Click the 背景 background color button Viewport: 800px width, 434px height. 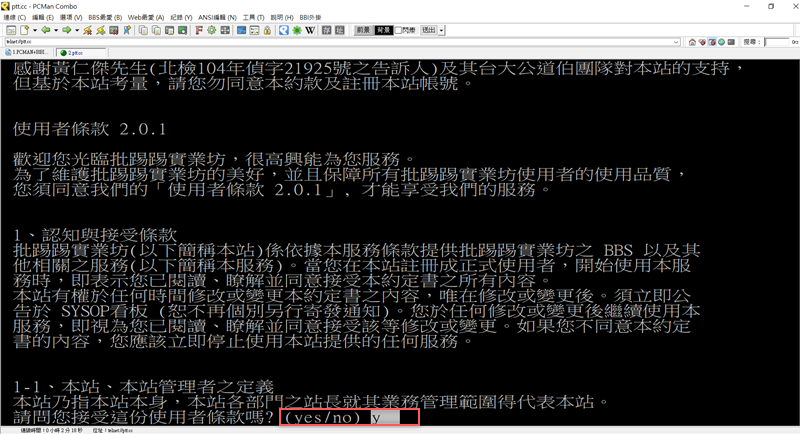coord(383,30)
